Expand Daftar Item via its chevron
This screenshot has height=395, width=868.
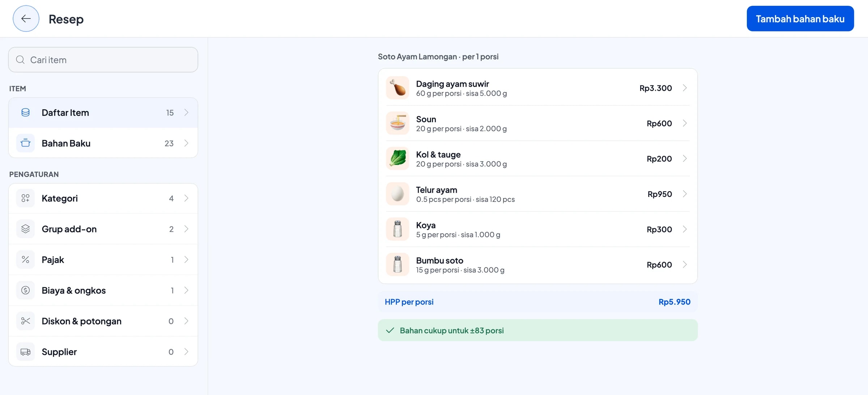click(x=186, y=112)
